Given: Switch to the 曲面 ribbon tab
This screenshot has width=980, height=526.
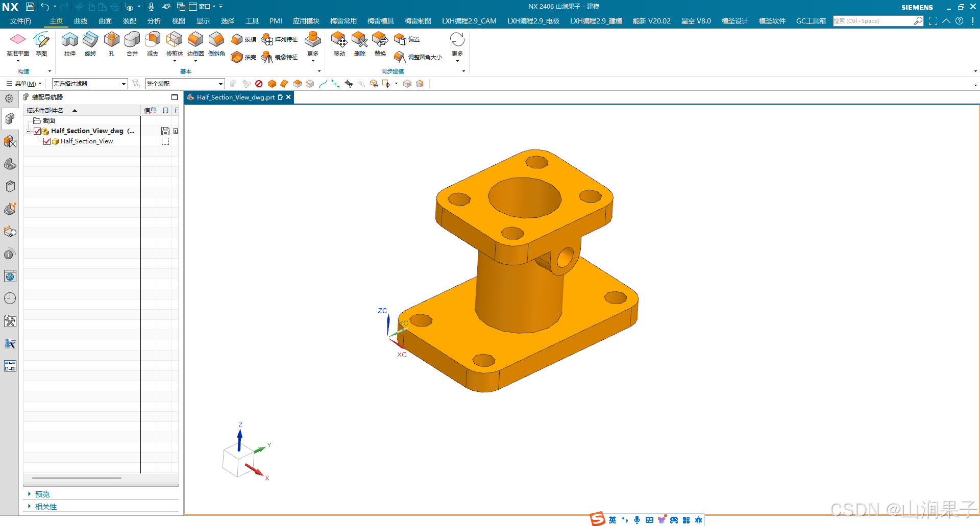Looking at the screenshot, I should coord(105,21).
